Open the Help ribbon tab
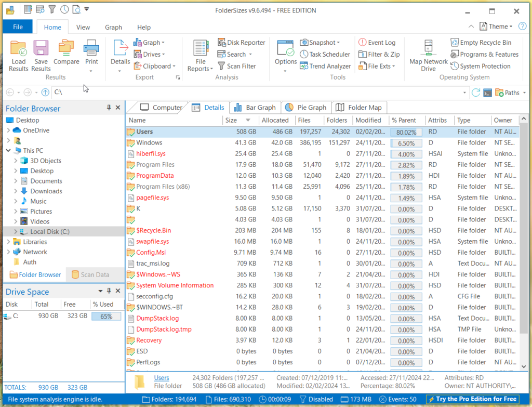 click(144, 27)
